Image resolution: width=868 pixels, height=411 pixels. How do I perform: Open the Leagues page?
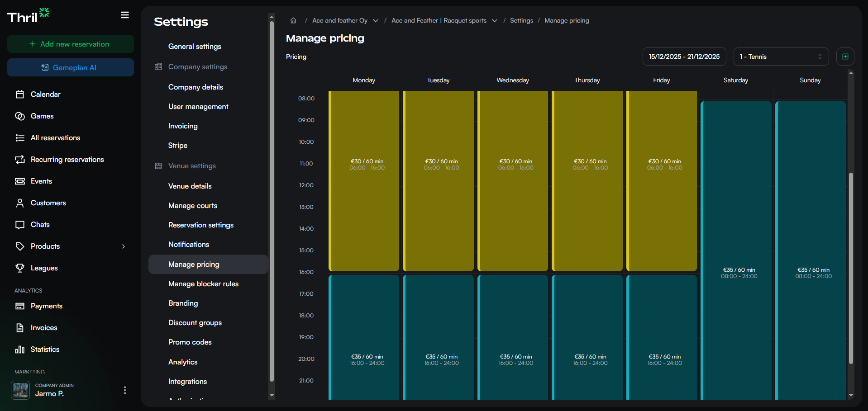tap(44, 268)
